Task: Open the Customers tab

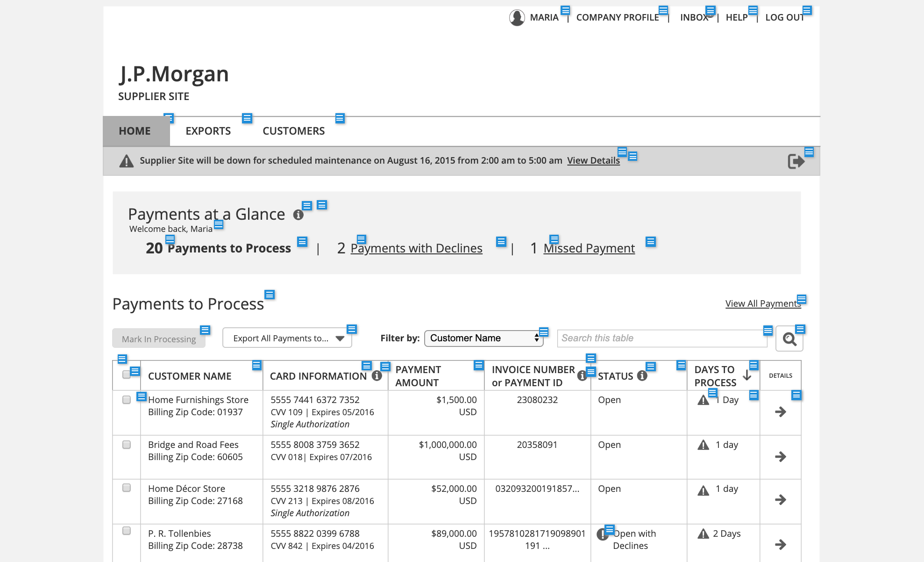Action: tap(293, 131)
